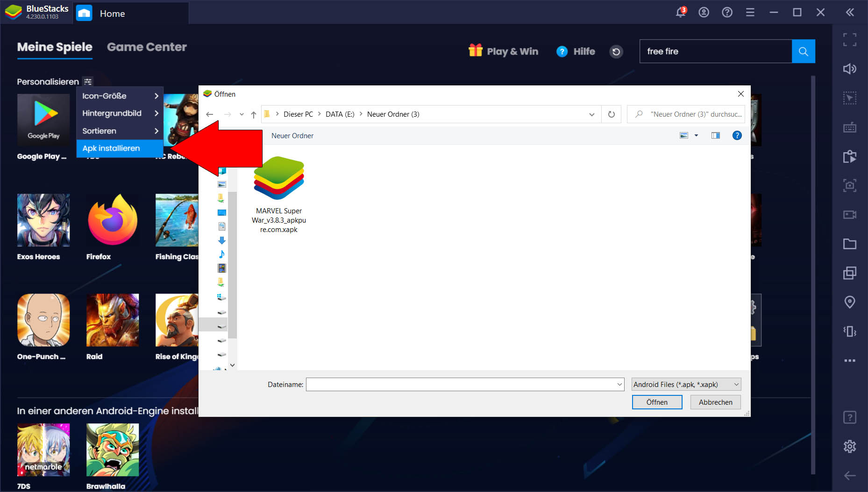Switch to Meine Spiele tab
This screenshot has width=868, height=492.
coord(55,47)
